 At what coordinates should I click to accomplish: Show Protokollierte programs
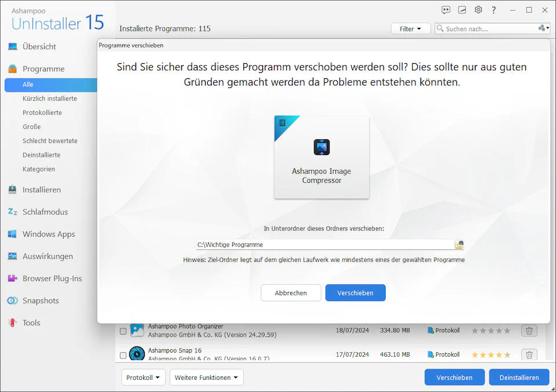tap(42, 113)
